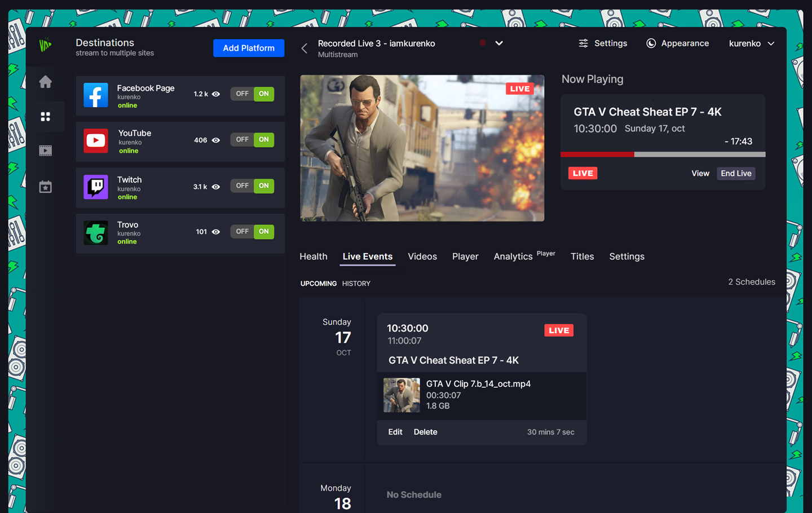Switch to the Videos tab
Image resolution: width=812 pixels, height=513 pixels.
(422, 256)
